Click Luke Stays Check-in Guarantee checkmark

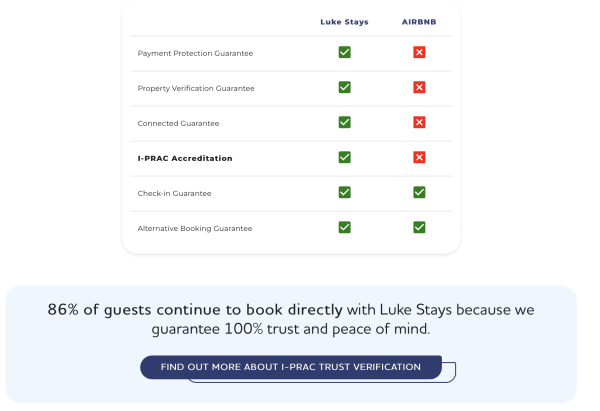coord(344,192)
